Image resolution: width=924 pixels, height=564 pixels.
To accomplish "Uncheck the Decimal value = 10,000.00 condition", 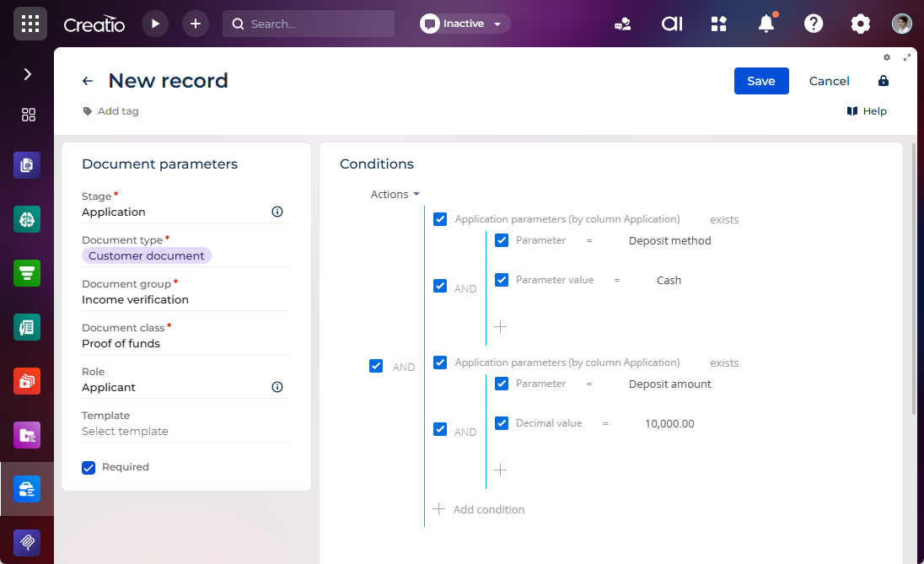I will click(502, 423).
